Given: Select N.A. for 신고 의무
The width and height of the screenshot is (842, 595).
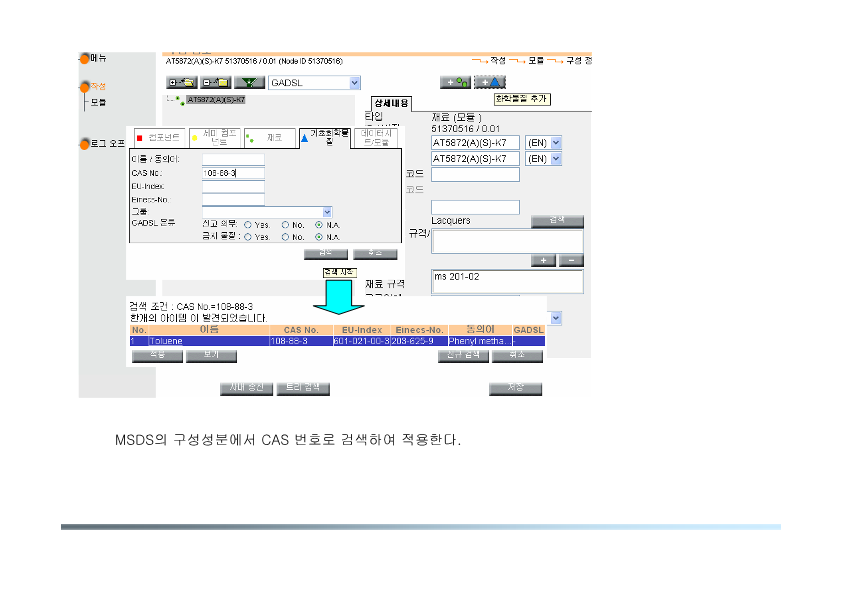Looking at the screenshot, I should coord(319,225).
